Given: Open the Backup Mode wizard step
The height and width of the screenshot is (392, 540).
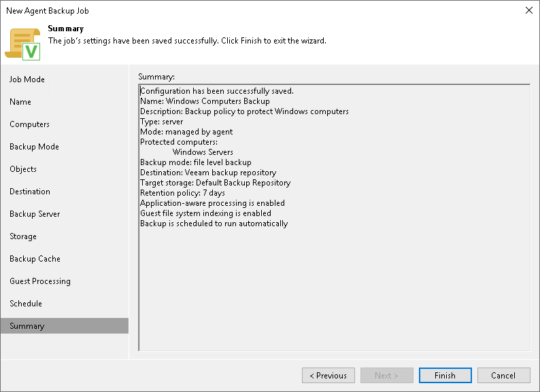Looking at the screenshot, I should (34, 147).
